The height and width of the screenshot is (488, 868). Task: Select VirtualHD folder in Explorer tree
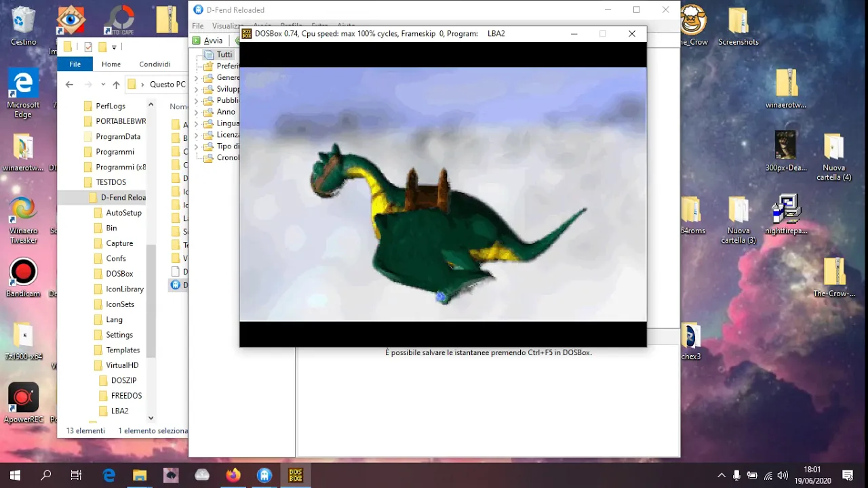click(x=116, y=365)
